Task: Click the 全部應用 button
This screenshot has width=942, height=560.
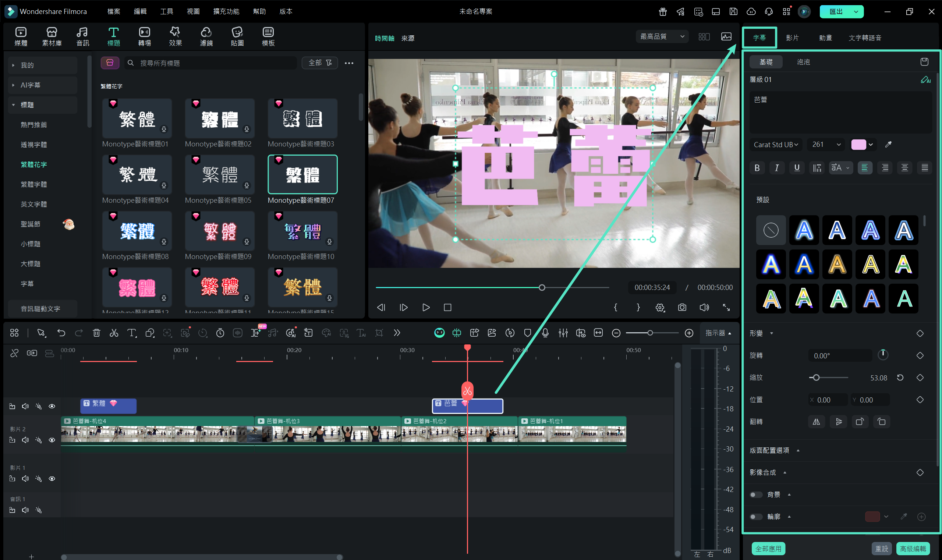Action: [768, 548]
